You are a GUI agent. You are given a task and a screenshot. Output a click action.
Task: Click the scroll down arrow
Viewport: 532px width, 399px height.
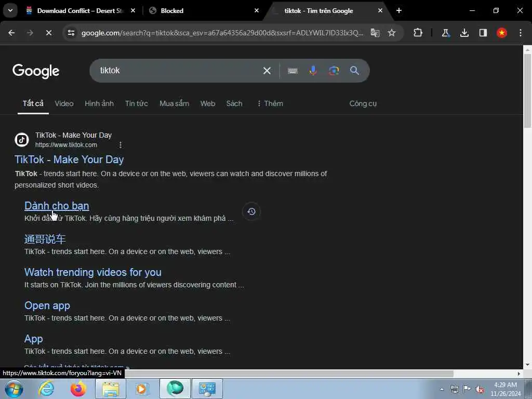[527, 365]
